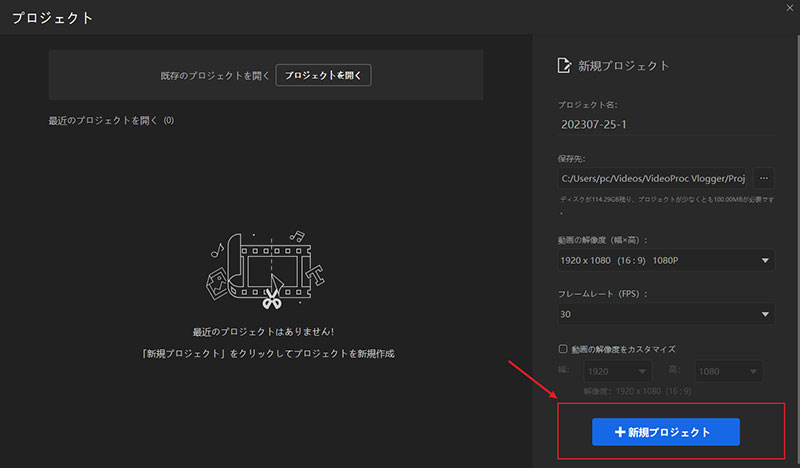Image resolution: width=800 pixels, height=468 pixels.
Task: Click the「新規プロジェクト」をクリックして hint text
Action: pos(267,354)
